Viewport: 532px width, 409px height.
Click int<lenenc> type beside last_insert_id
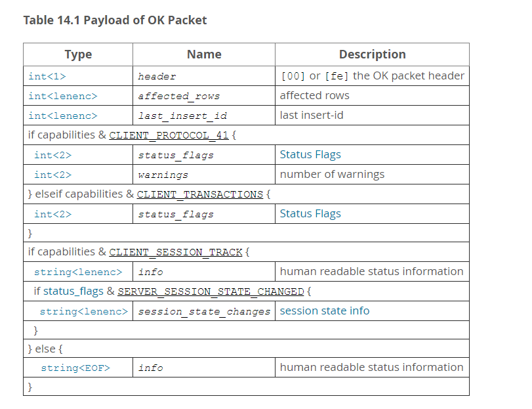pos(62,116)
